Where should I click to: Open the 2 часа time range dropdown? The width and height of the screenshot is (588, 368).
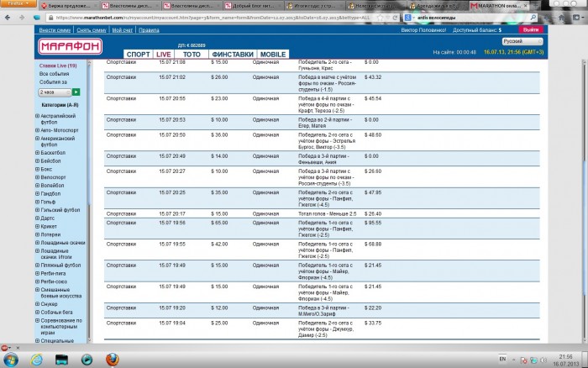click(x=55, y=92)
